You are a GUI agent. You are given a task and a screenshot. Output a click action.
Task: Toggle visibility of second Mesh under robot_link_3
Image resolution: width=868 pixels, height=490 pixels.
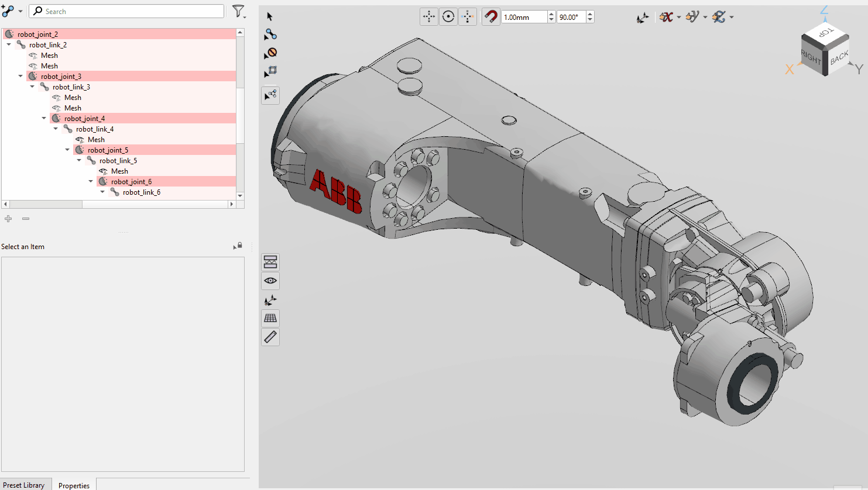pos(56,108)
